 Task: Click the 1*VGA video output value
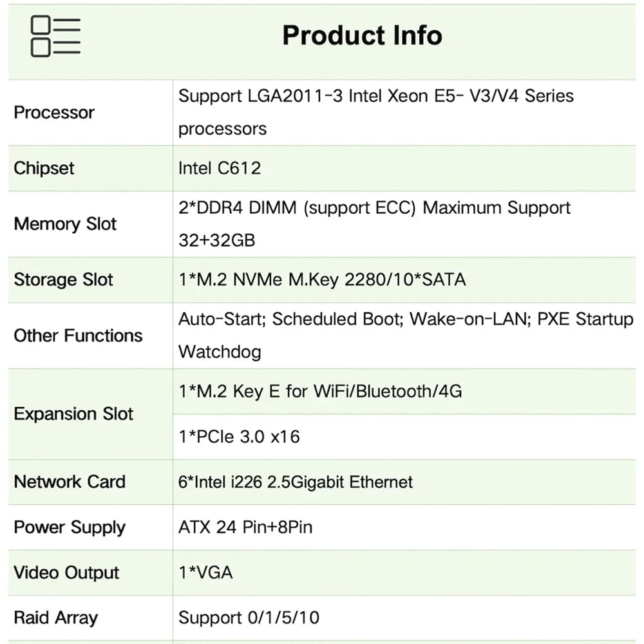[x=205, y=573]
